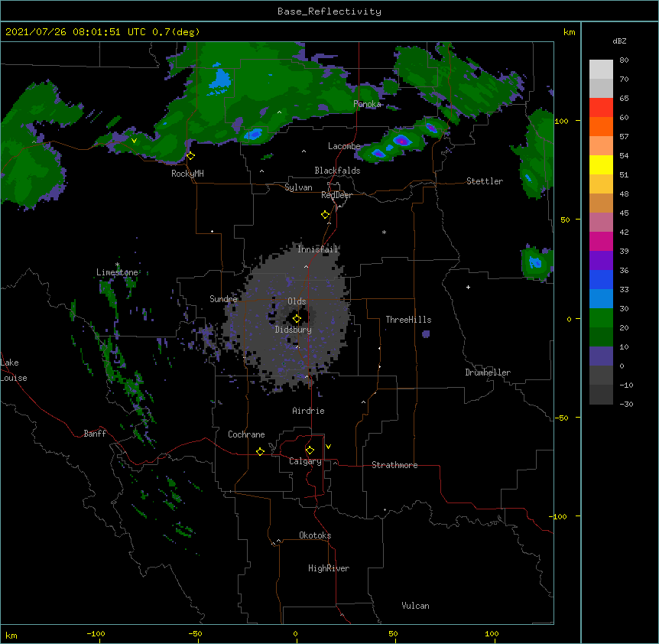This screenshot has height=644, width=659.
Task: Select the yellow V marker northeast of Calgary
Action: tap(328, 447)
